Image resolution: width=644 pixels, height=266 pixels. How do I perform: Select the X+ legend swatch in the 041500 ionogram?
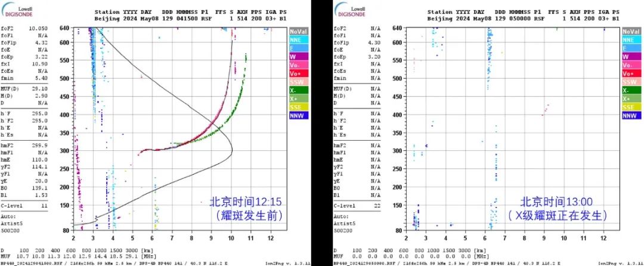[x=299, y=99]
